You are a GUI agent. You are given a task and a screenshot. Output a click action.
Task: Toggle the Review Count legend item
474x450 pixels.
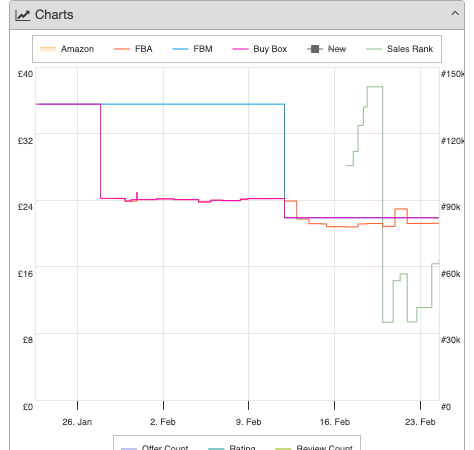tap(314, 447)
